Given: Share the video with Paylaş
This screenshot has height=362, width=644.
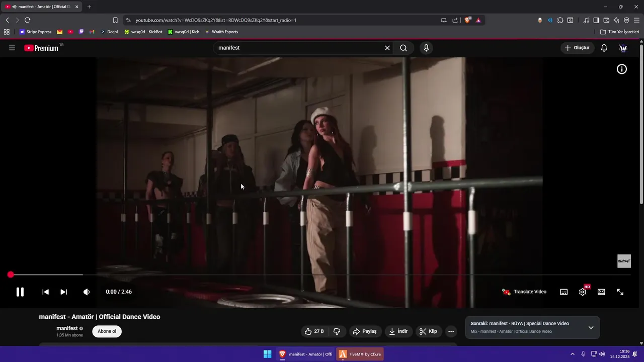Looking at the screenshot, I should point(365,331).
